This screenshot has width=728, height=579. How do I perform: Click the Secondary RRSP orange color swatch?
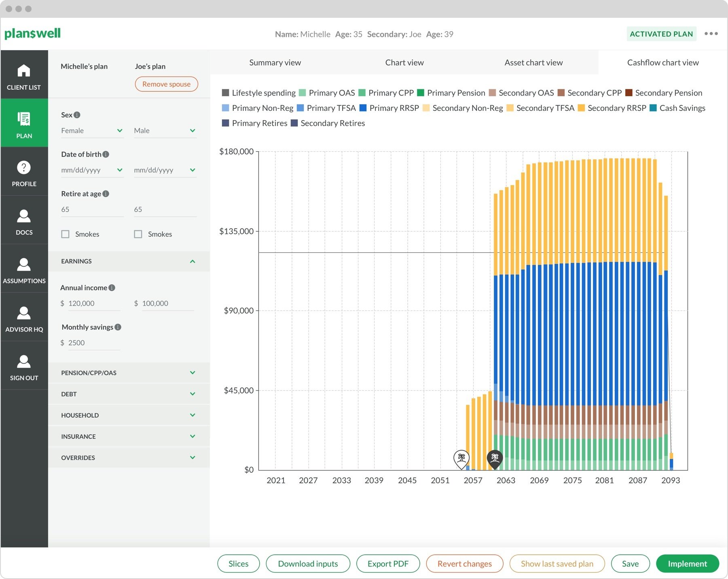(x=581, y=108)
